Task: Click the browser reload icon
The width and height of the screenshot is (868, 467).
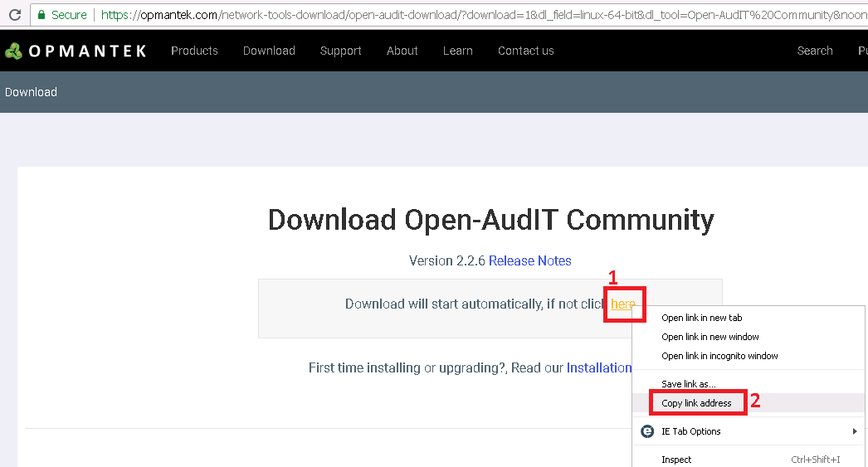Action: click(x=14, y=15)
